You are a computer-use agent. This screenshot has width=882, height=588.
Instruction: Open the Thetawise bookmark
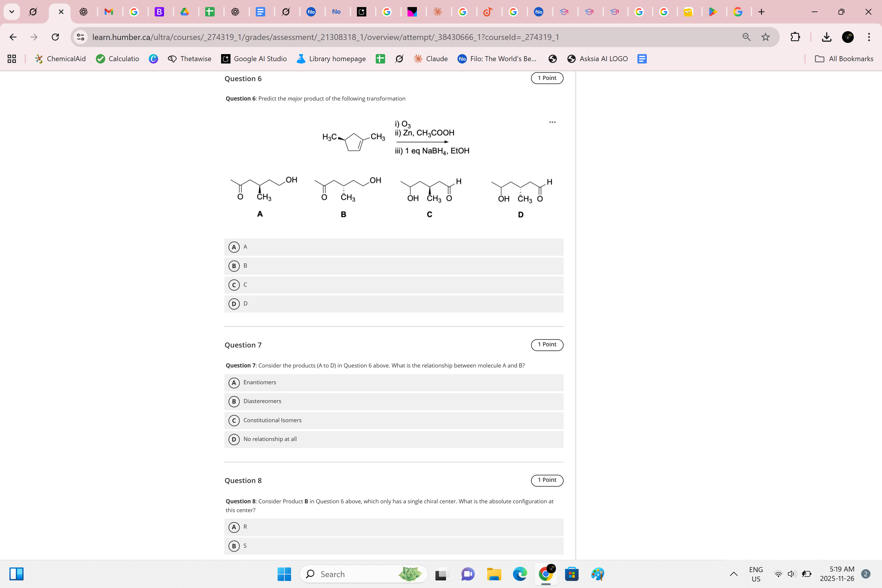(x=189, y=59)
